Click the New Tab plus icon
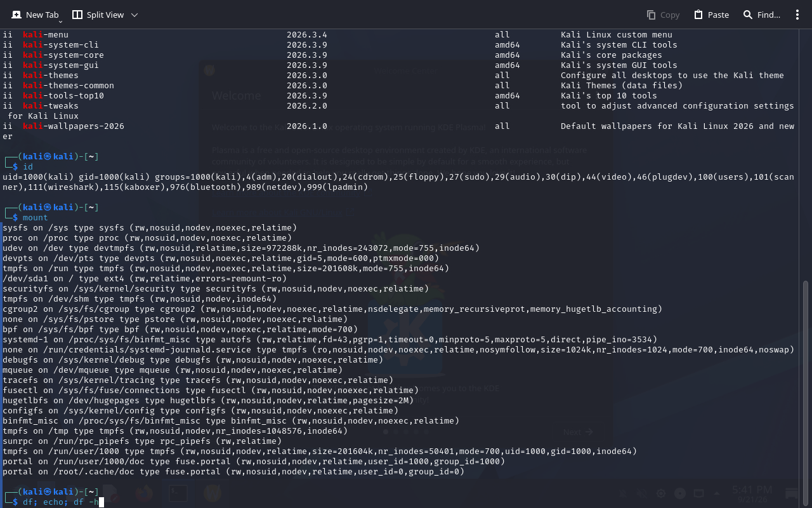The height and width of the screenshot is (508, 812). point(16,15)
